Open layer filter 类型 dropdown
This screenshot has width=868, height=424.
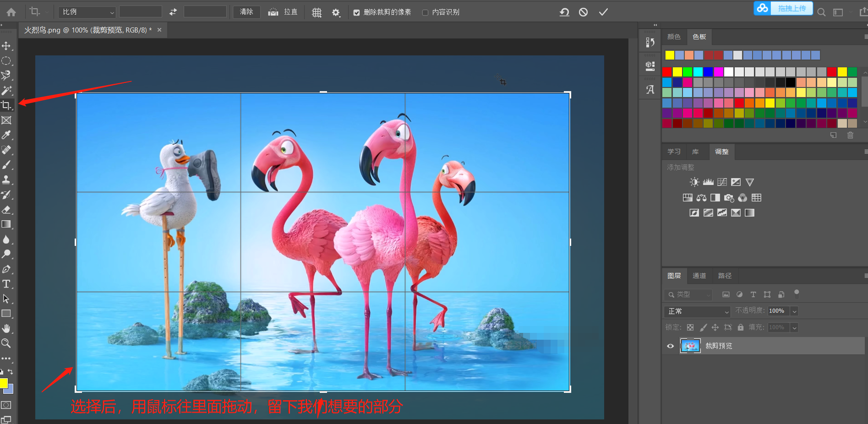(688, 294)
